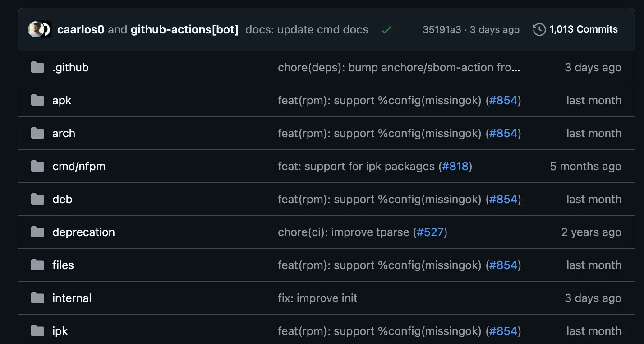
Task: Open the arch directory
Action: click(x=64, y=133)
